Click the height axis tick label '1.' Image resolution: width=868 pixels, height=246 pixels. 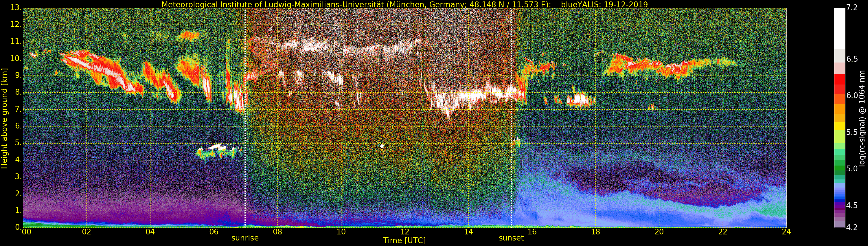coord(18,211)
